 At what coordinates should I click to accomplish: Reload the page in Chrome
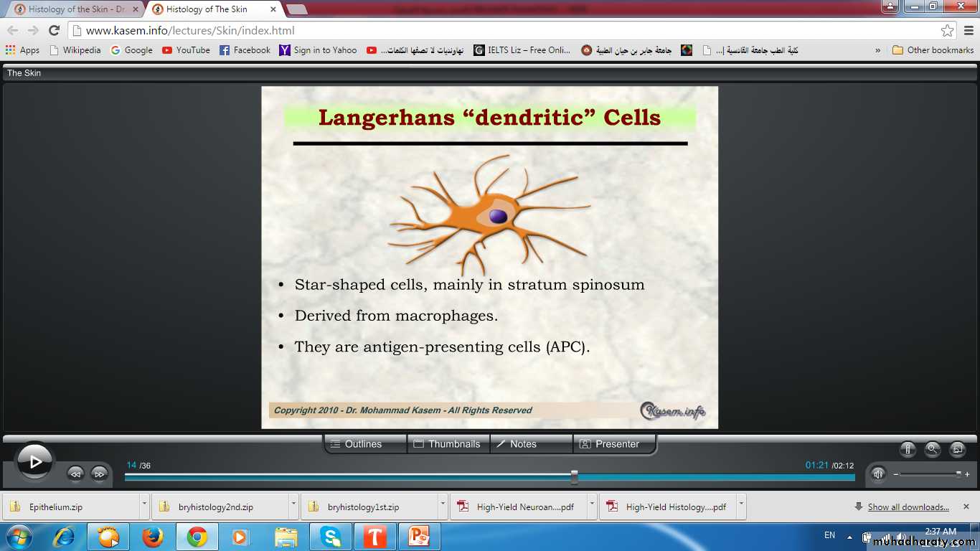coord(54,31)
